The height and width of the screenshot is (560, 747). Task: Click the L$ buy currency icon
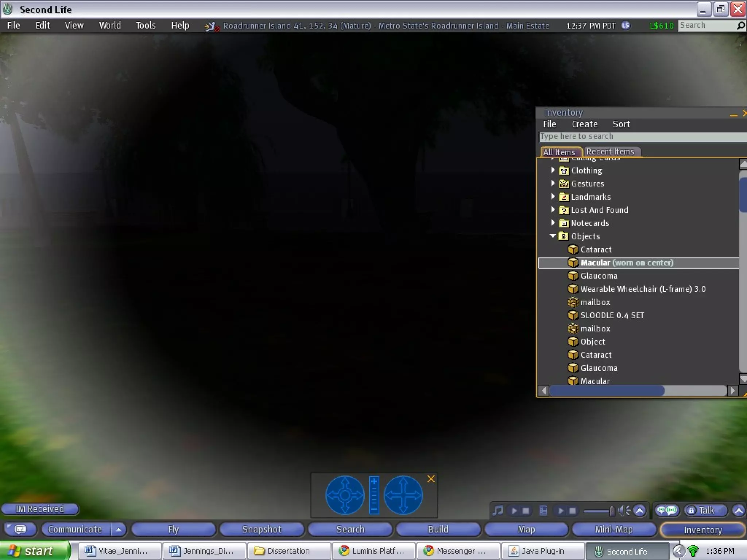626,26
